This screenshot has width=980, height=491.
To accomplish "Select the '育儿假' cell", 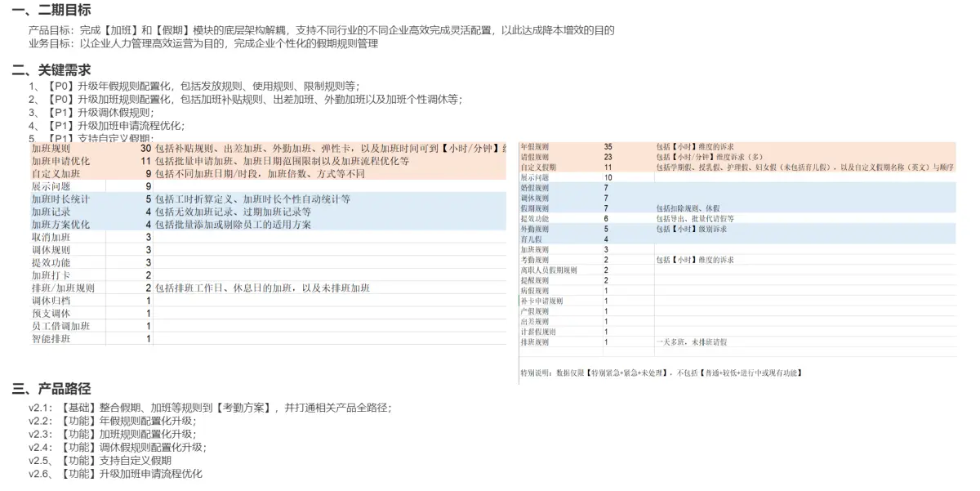I will [531, 239].
